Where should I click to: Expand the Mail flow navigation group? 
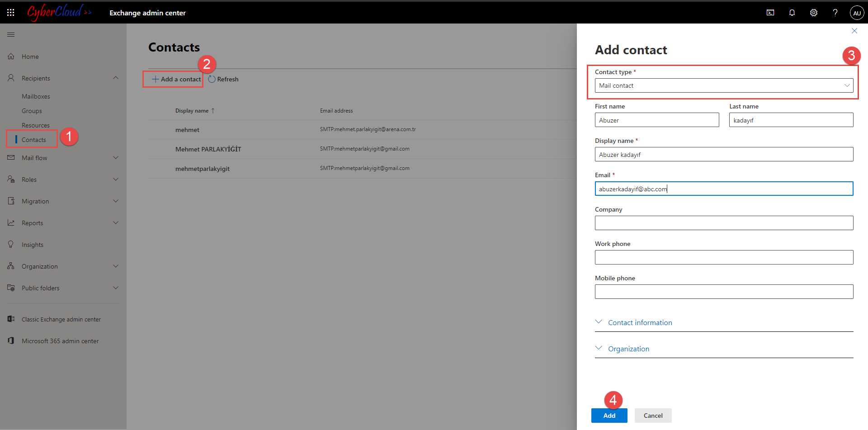pos(116,158)
